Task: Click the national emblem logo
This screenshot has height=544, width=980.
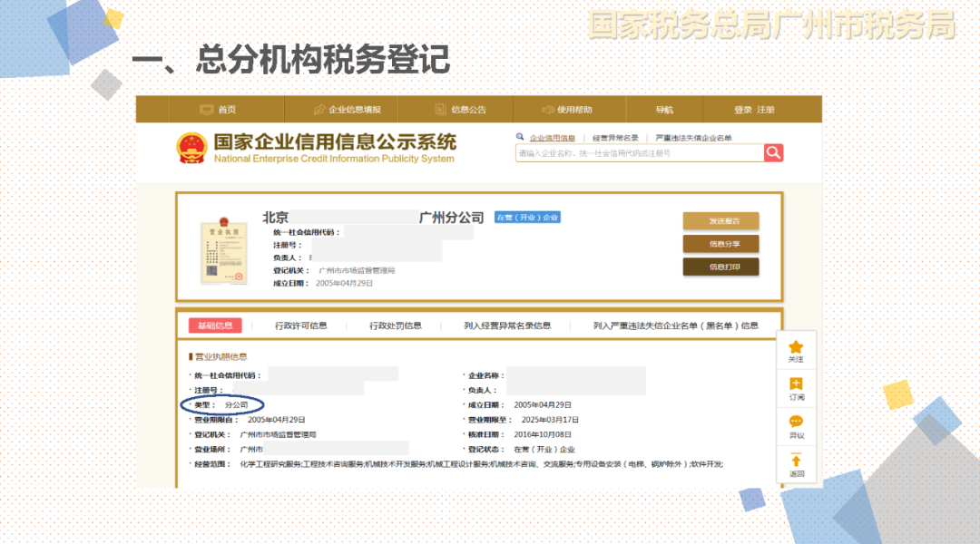Action: coord(191,148)
